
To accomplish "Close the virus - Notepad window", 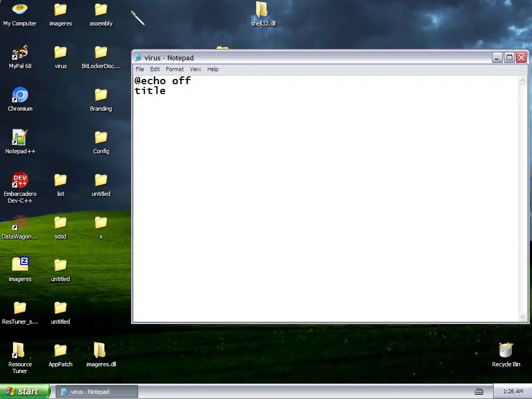I will click(522, 57).
